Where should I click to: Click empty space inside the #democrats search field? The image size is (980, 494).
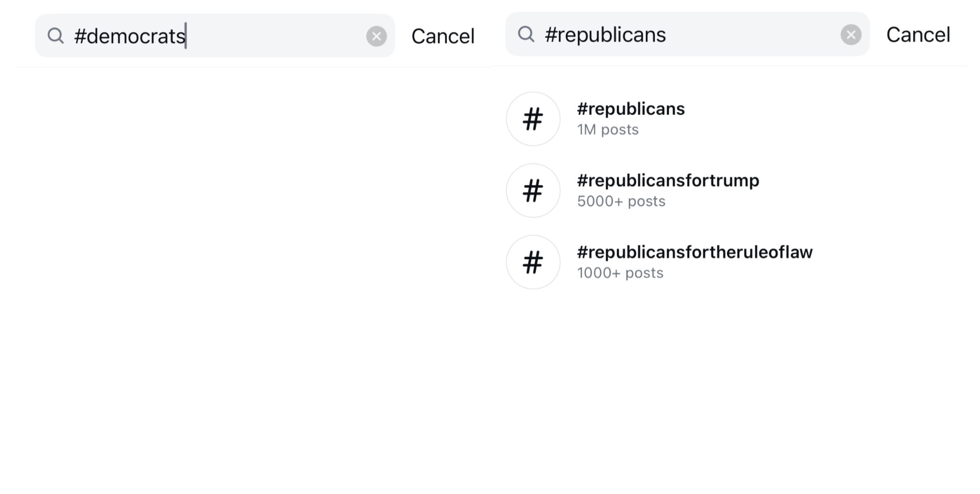click(x=275, y=36)
